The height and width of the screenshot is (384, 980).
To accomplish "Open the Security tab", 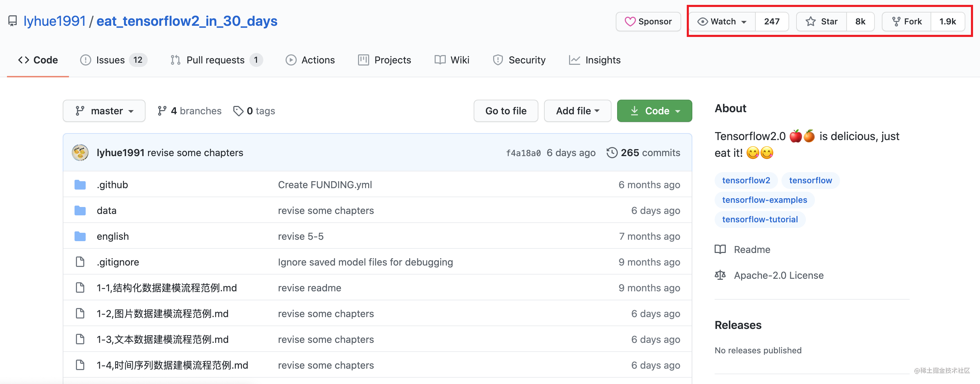I will point(519,60).
